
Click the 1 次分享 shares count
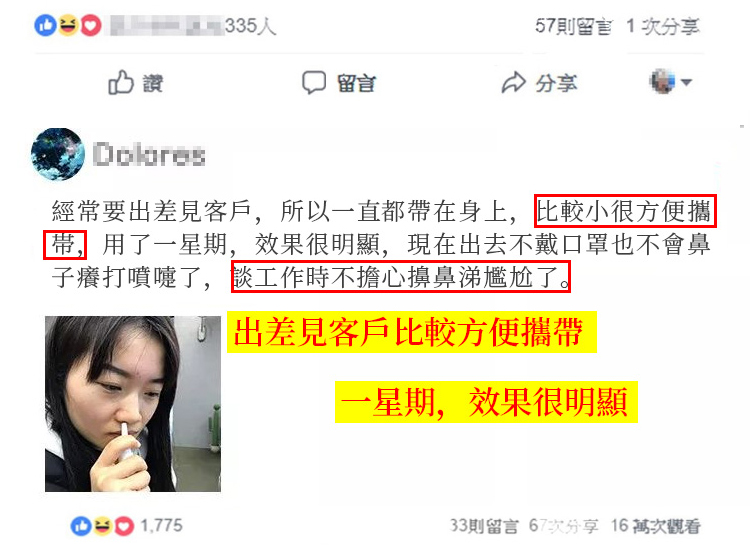[x=663, y=26]
